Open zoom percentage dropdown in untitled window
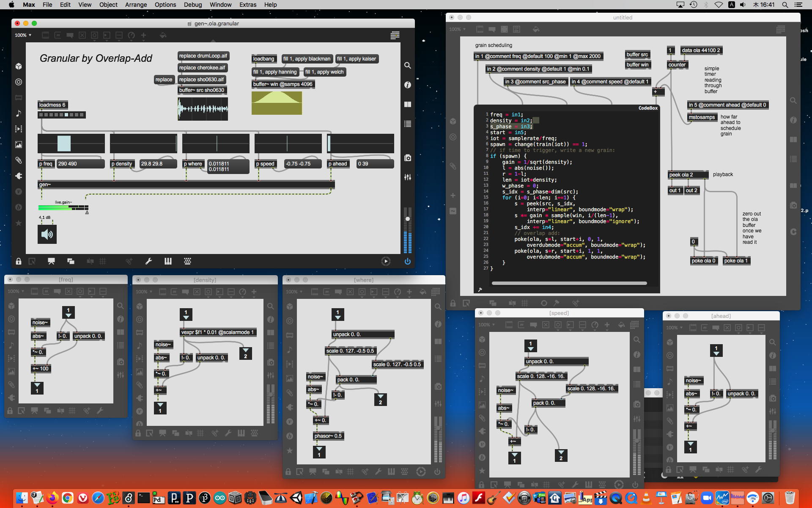 pos(457,29)
